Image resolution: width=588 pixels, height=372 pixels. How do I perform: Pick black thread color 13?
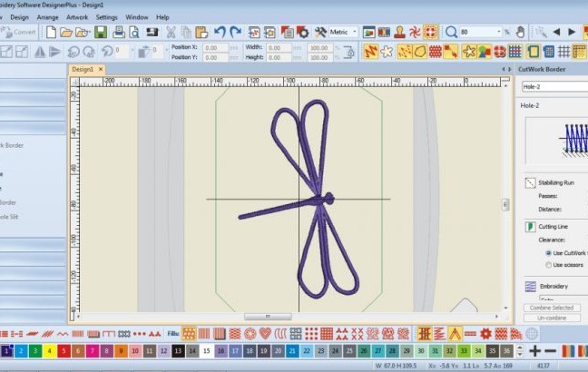tap(178, 351)
